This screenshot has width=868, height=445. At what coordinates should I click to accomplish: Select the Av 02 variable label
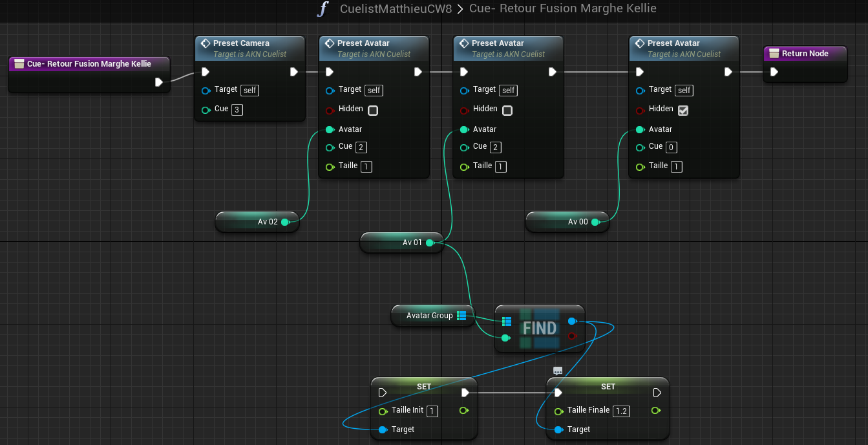[x=268, y=222]
